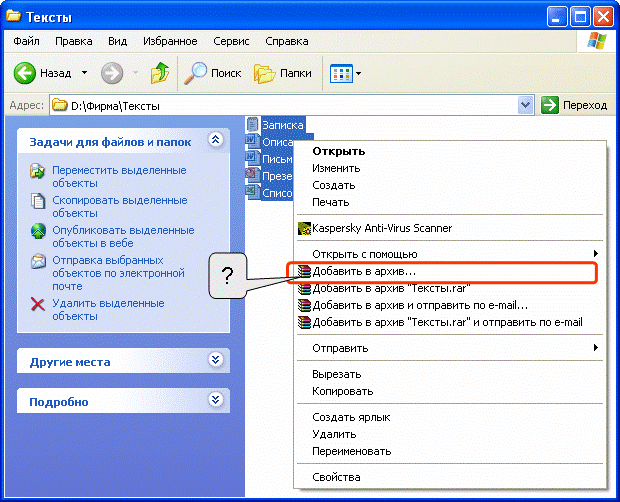Viewport: 620px width, 502px height.
Task: Choose Вырезать in context menu
Action: 336,374
